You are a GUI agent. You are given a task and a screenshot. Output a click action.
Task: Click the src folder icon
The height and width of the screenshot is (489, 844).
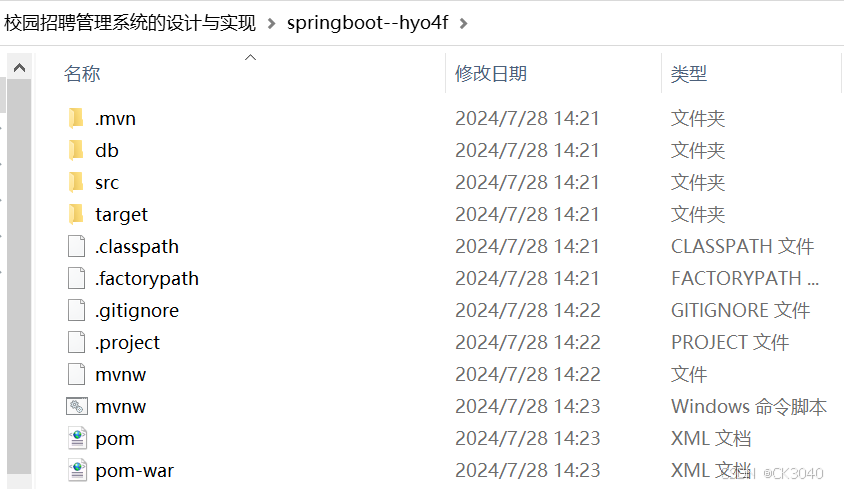(76, 182)
